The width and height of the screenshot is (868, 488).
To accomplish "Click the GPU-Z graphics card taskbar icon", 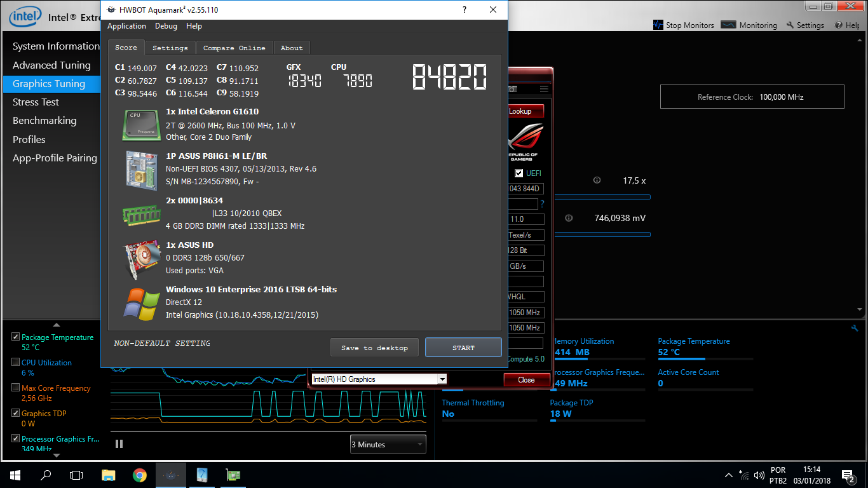I will pyautogui.click(x=233, y=475).
